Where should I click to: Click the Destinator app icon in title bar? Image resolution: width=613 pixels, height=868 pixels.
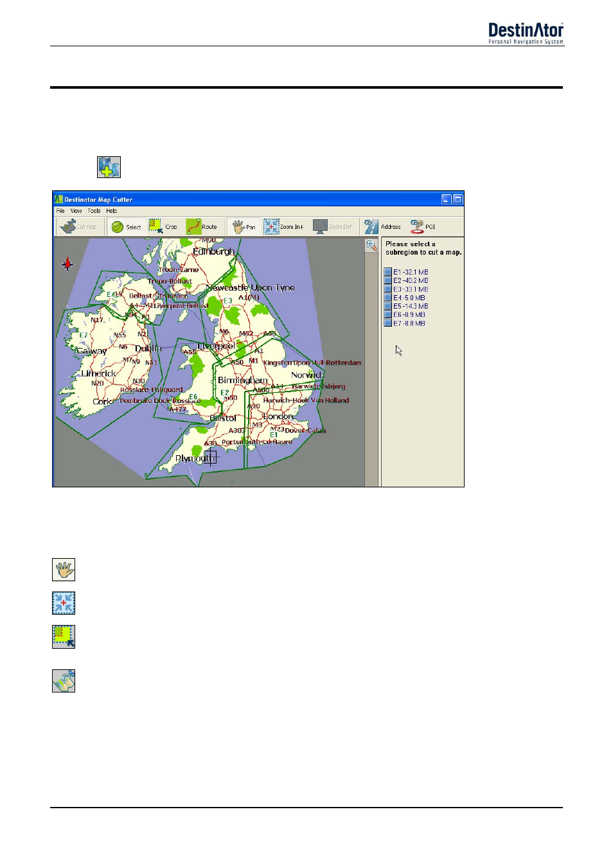coord(58,199)
